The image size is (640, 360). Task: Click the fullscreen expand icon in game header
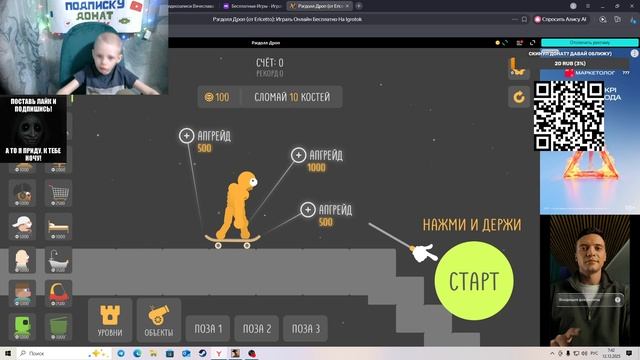point(532,42)
